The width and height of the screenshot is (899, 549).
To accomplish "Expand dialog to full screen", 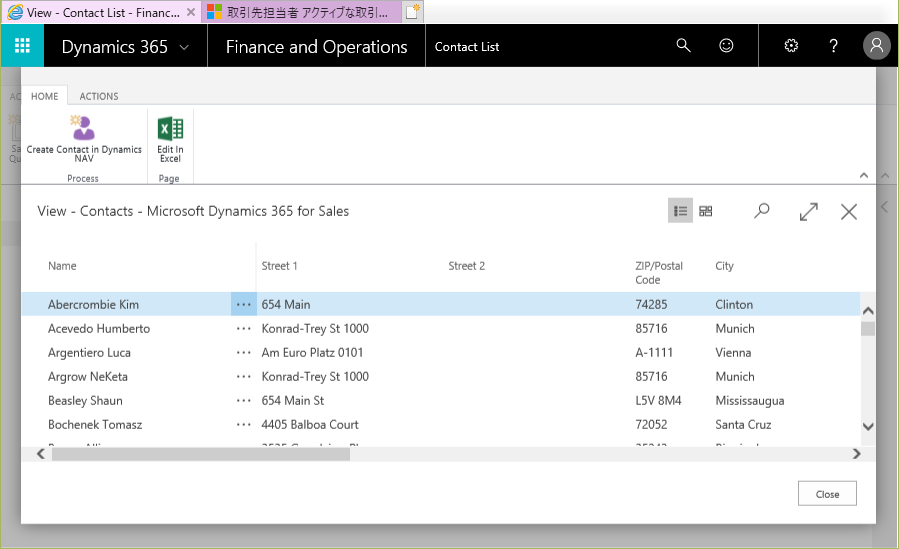I will [808, 211].
